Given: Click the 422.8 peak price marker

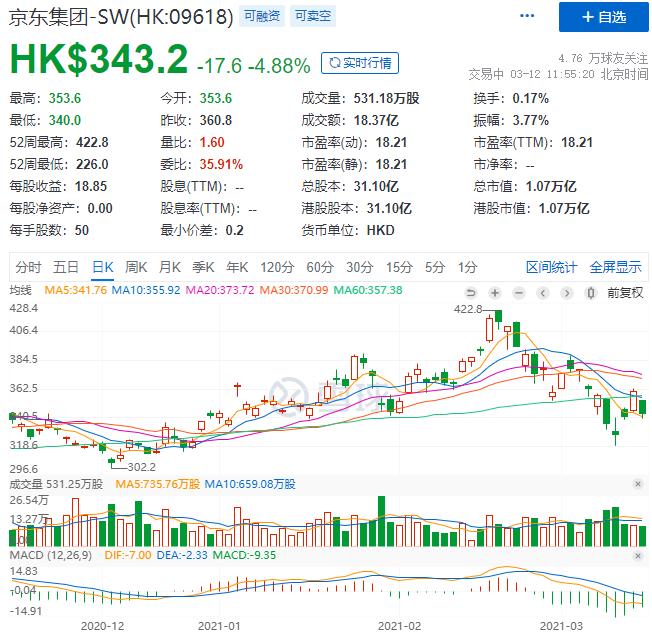Looking at the screenshot, I should (x=468, y=309).
